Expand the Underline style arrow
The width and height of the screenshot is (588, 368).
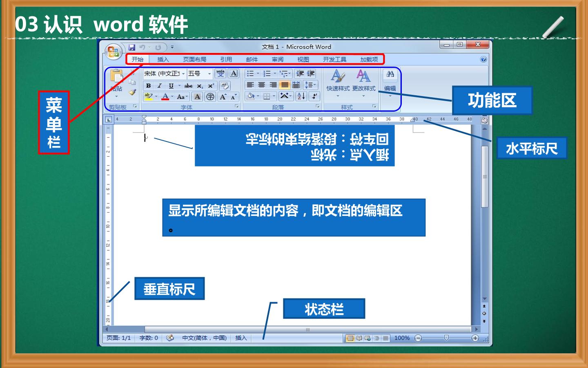179,85
